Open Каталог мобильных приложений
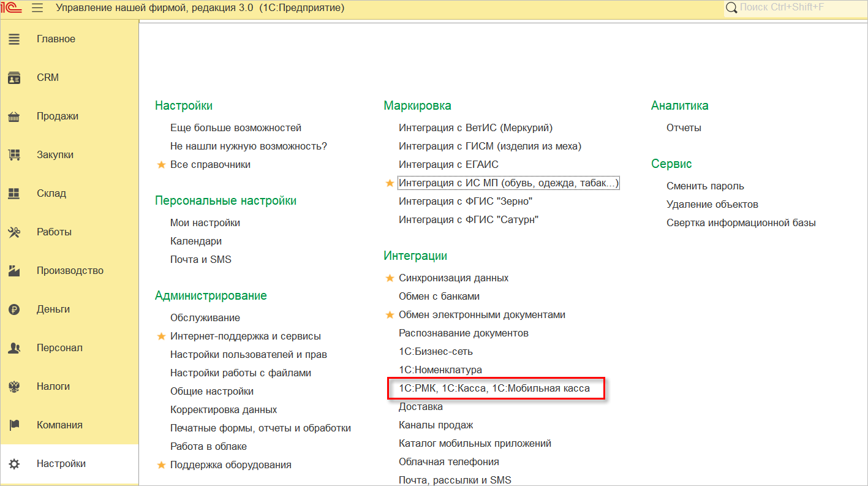The width and height of the screenshot is (868, 486). pyautogui.click(x=475, y=444)
